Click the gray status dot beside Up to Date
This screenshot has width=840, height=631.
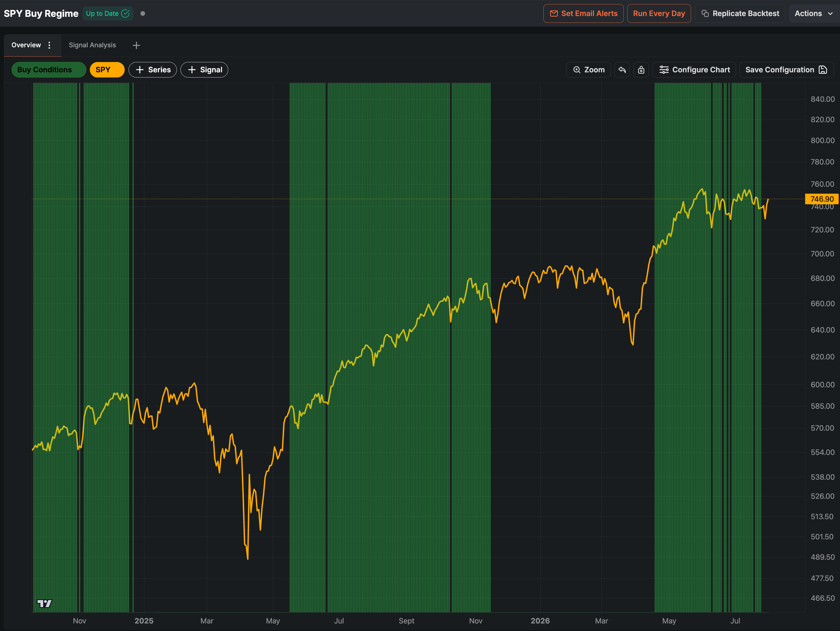coord(143,14)
